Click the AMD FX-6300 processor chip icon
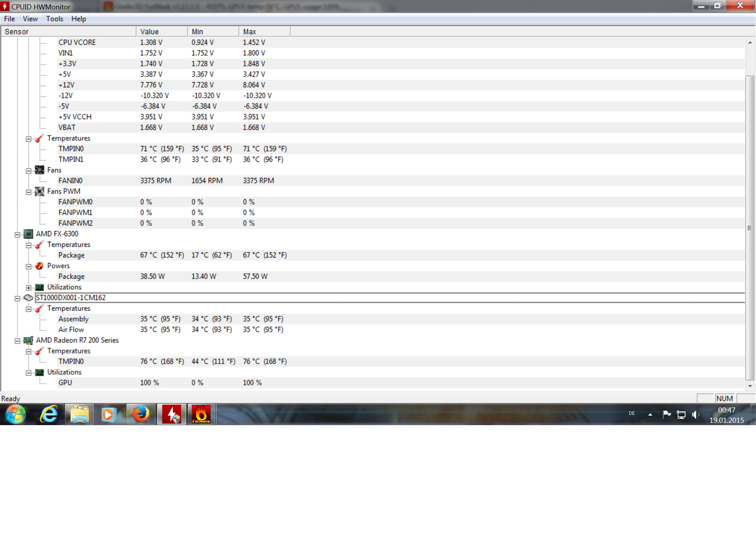The height and width of the screenshot is (533, 756). tap(28, 234)
